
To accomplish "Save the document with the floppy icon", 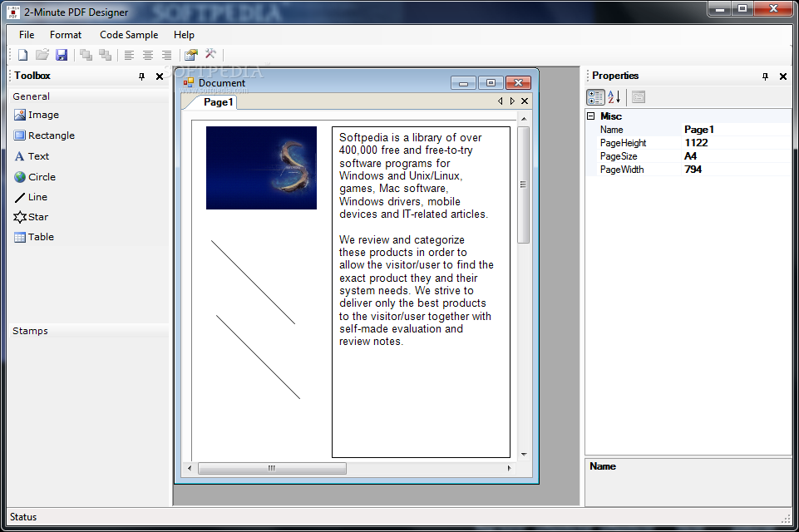I will point(62,55).
